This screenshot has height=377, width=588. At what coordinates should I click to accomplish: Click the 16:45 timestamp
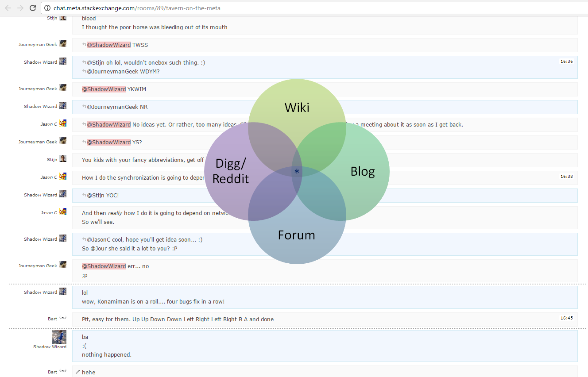566,318
